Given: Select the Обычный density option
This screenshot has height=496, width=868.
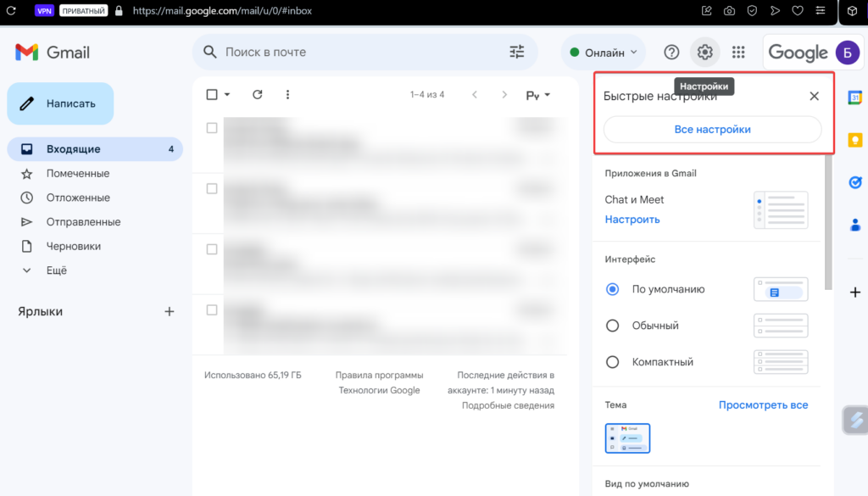Looking at the screenshot, I should pyautogui.click(x=612, y=326).
